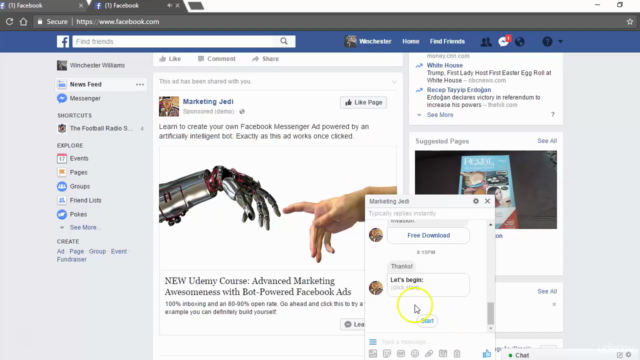640x360 pixels.
Task: Expand See More in trending panel
Action: click(440, 115)
